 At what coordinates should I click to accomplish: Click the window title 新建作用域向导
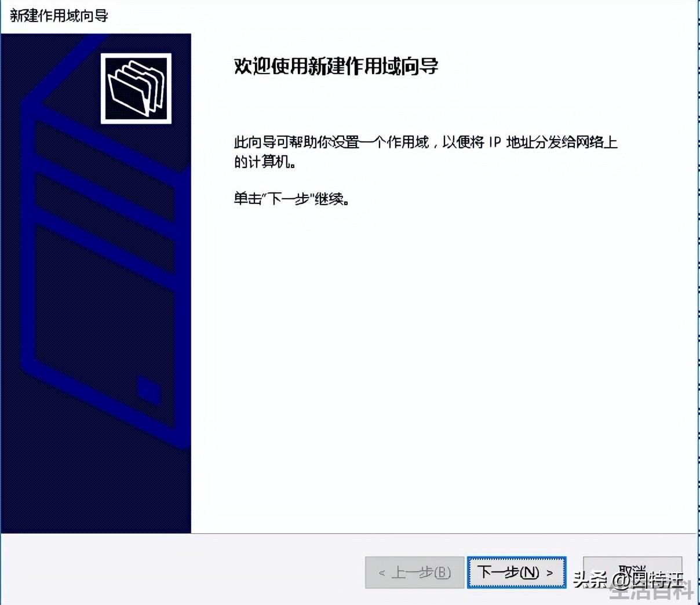coord(59,16)
